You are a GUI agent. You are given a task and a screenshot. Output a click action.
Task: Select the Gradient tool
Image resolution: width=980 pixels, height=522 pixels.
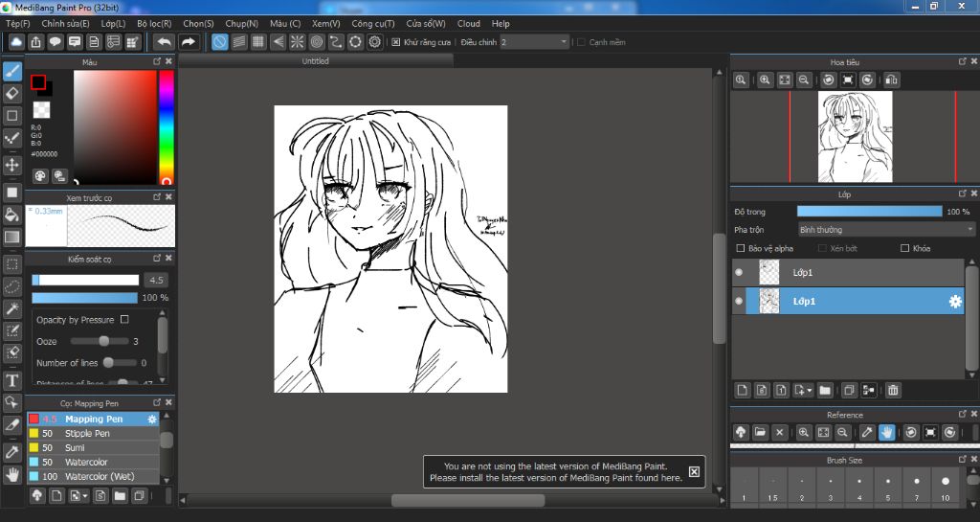click(x=11, y=237)
